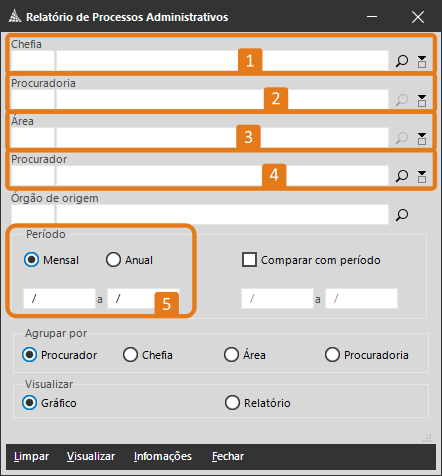
Task: Choose Relatório under Visualizar
Action: coord(232,403)
